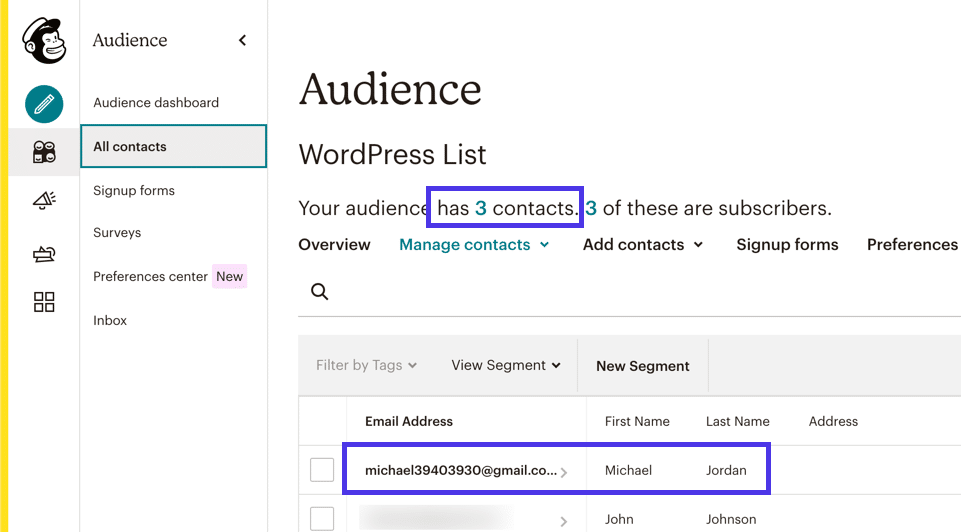
Task: Click the Mailchimp monkey logo
Action: coord(44,41)
